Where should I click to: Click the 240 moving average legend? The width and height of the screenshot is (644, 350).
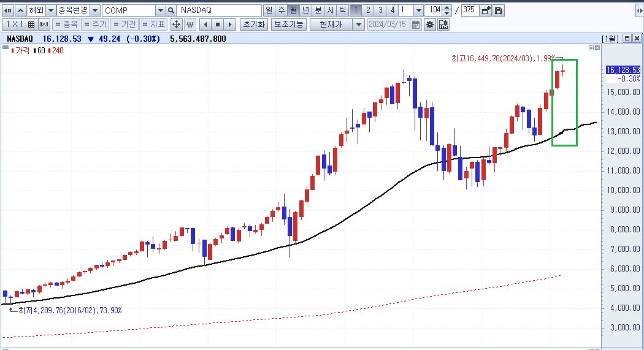[x=58, y=50]
